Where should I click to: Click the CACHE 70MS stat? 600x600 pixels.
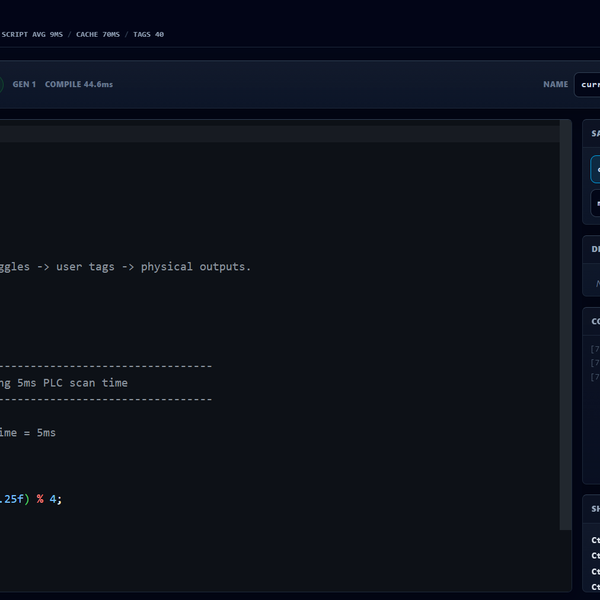(98, 34)
